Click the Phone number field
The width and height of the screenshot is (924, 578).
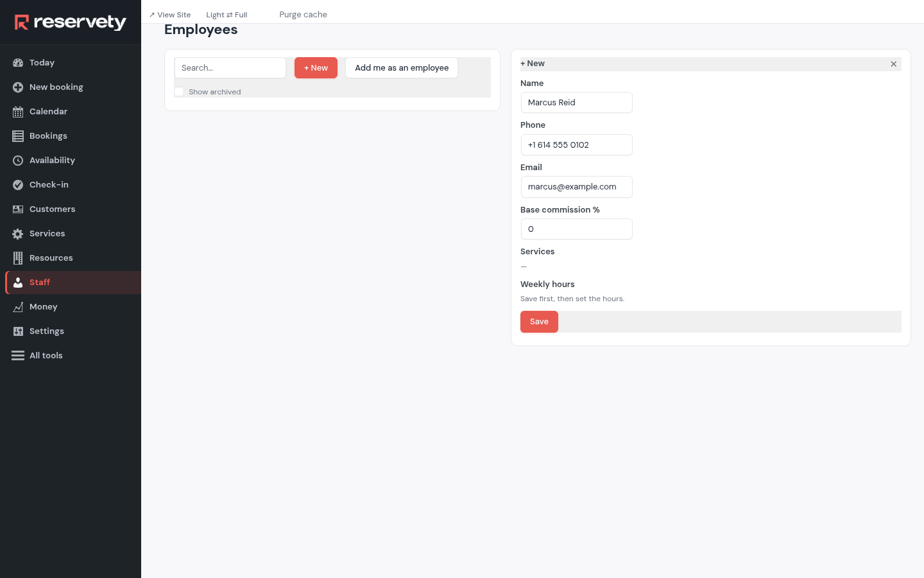tap(577, 145)
